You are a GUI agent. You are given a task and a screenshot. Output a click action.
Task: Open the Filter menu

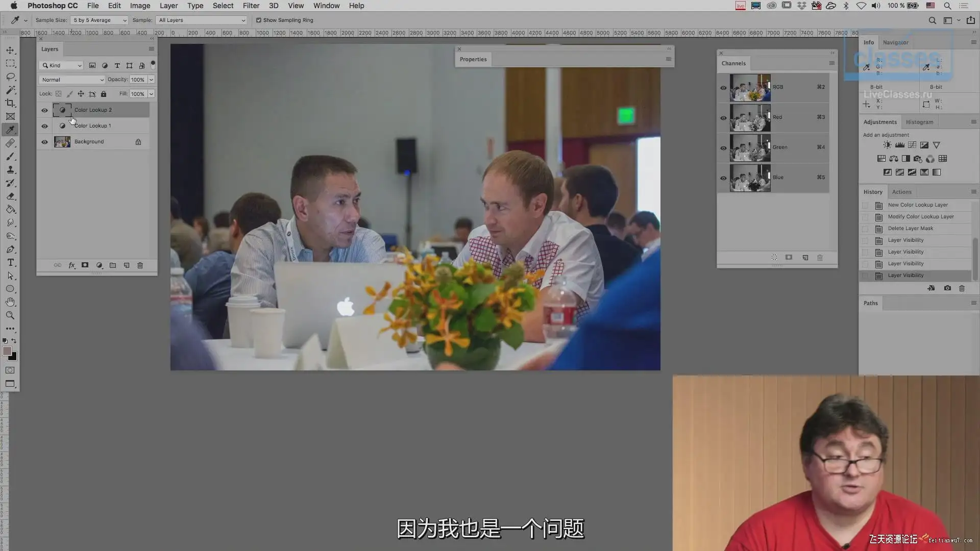pos(251,6)
